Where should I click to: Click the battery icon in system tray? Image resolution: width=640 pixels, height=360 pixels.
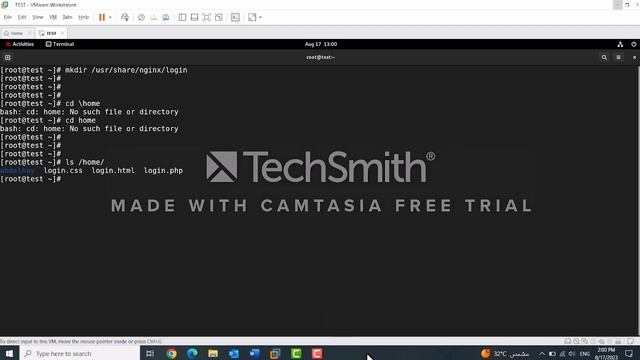click(x=552, y=353)
